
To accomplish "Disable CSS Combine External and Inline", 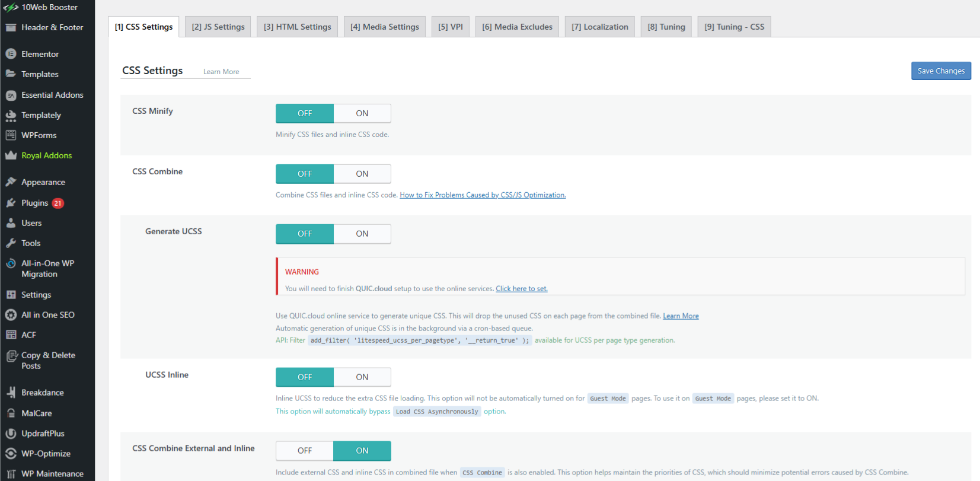I will (305, 451).
